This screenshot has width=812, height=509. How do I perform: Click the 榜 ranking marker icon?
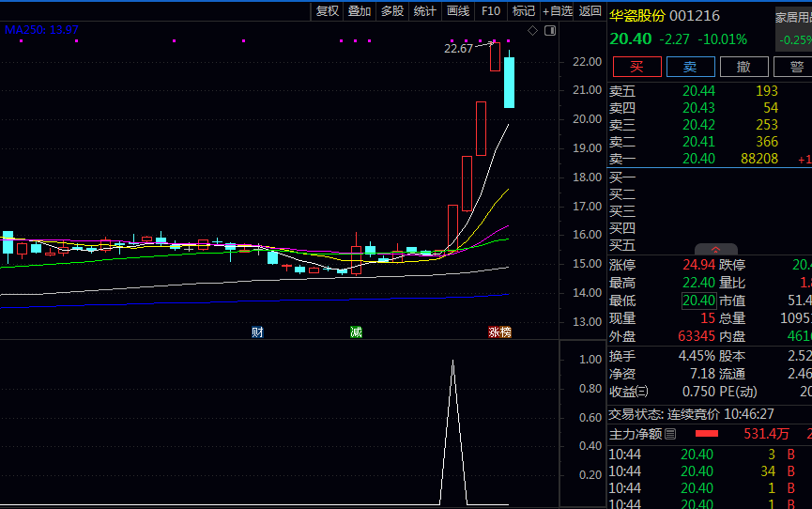(506, 332)
